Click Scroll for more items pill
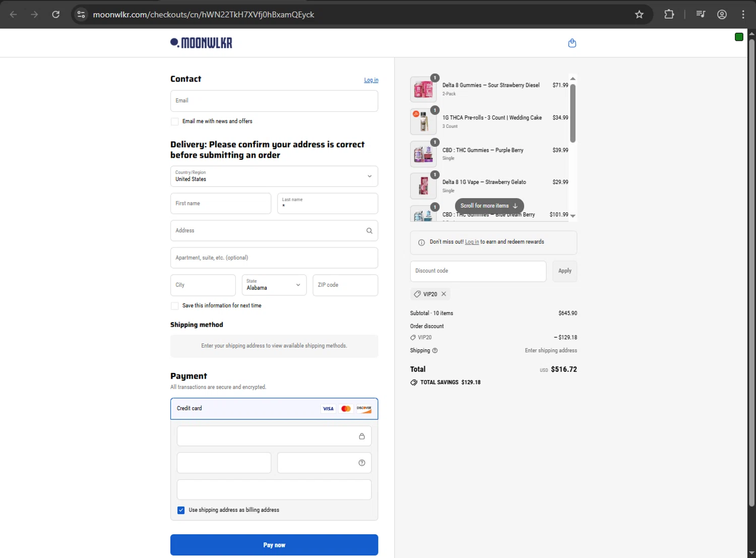The width and height of the screenshot is (756, 558). (489, 206)
